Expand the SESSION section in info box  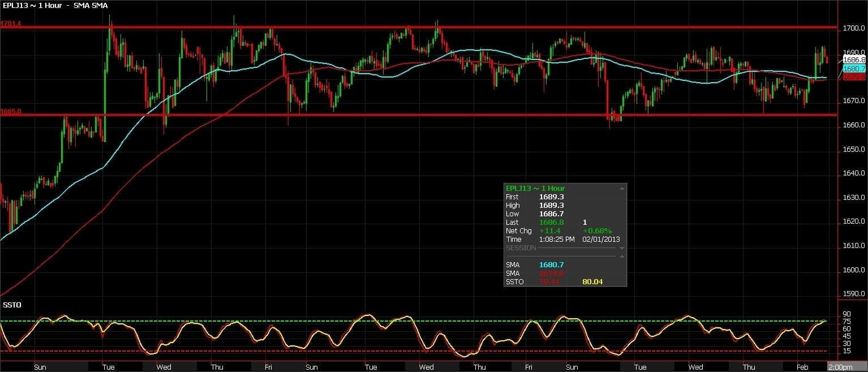pos(622,248)
